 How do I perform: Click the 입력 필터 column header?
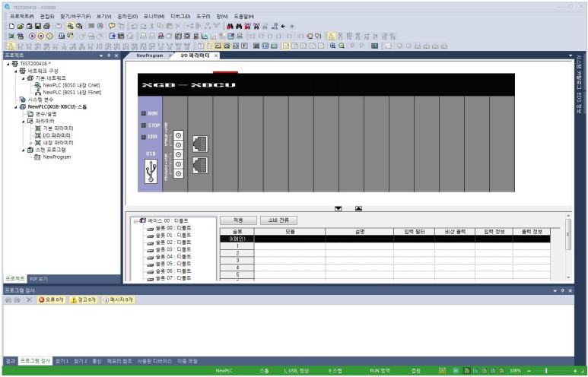tap(414, 232)
